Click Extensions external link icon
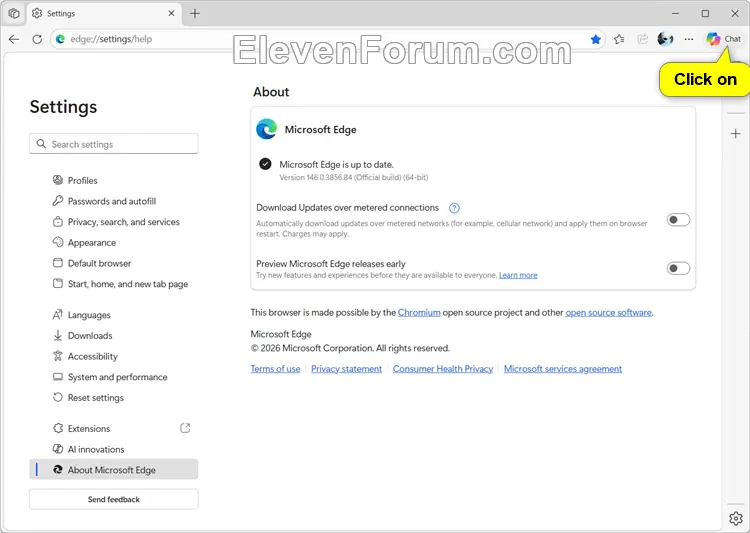750x533 pixels. [185, 428]
